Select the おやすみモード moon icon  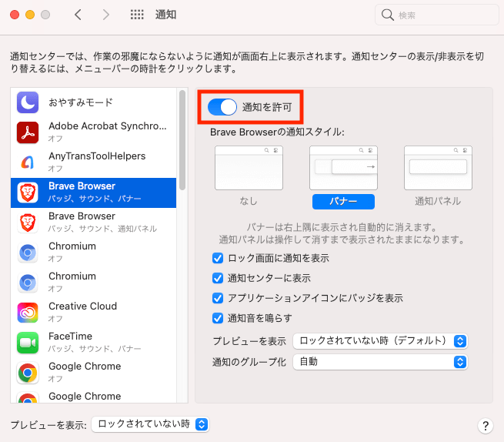tap(28, 102)
